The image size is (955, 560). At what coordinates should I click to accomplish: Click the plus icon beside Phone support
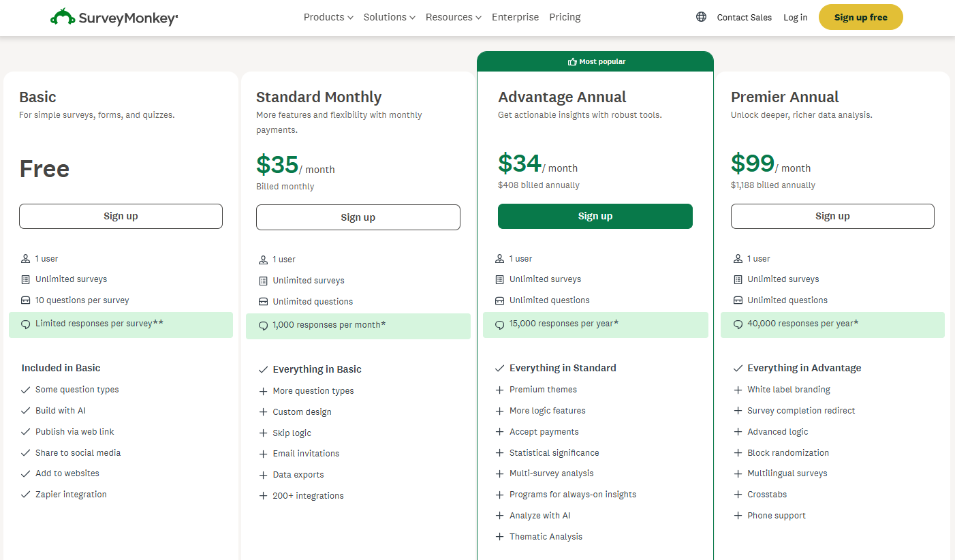738,516
